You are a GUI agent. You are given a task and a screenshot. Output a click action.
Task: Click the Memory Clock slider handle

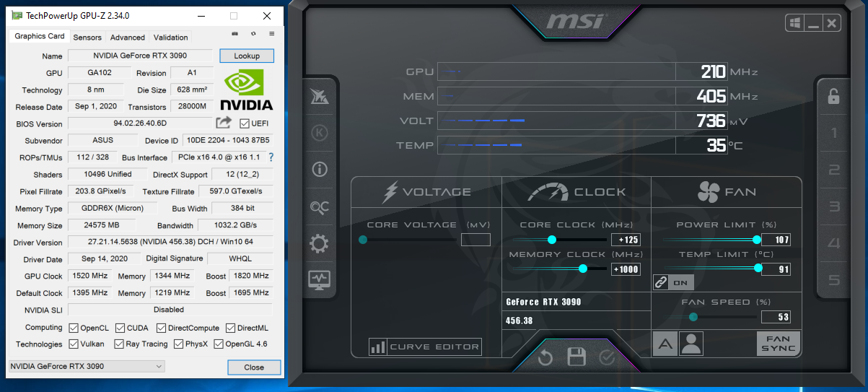582,269
